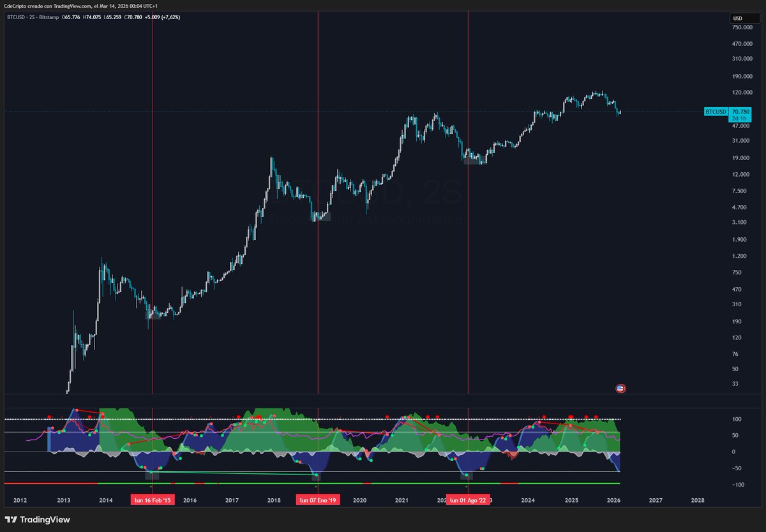Click the 2017 label on the time axis

click(x=232, y=501)
